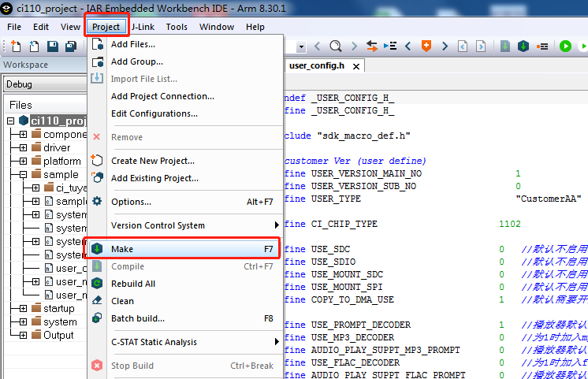The image size is (588, 379).
Task: Open the Edit menu
Action: tap(41, 27)
